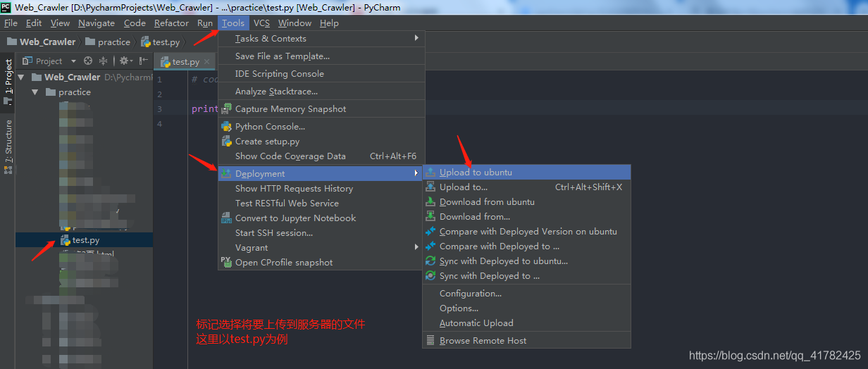
Task: Click Web_Crawler folder icon in breadcrumb
Action: click(12, 42)
